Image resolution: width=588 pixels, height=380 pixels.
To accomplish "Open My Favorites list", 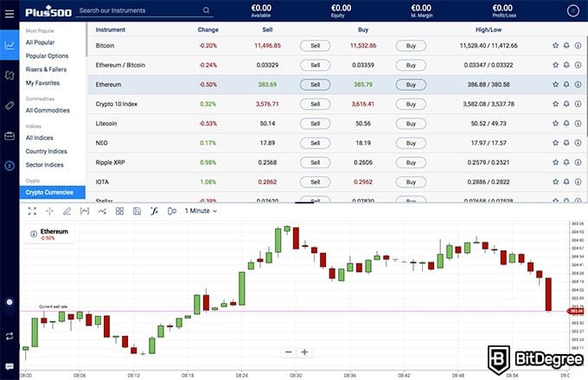I will point(42,83).
